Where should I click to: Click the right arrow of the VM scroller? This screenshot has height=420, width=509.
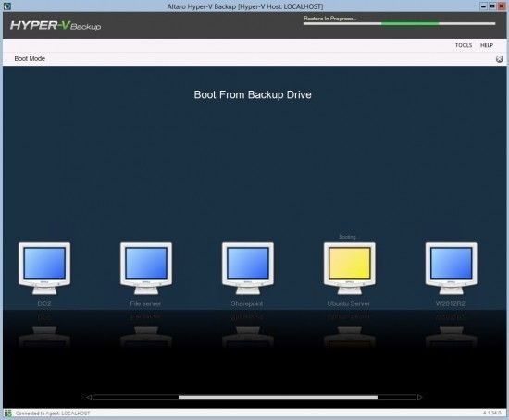420,397
